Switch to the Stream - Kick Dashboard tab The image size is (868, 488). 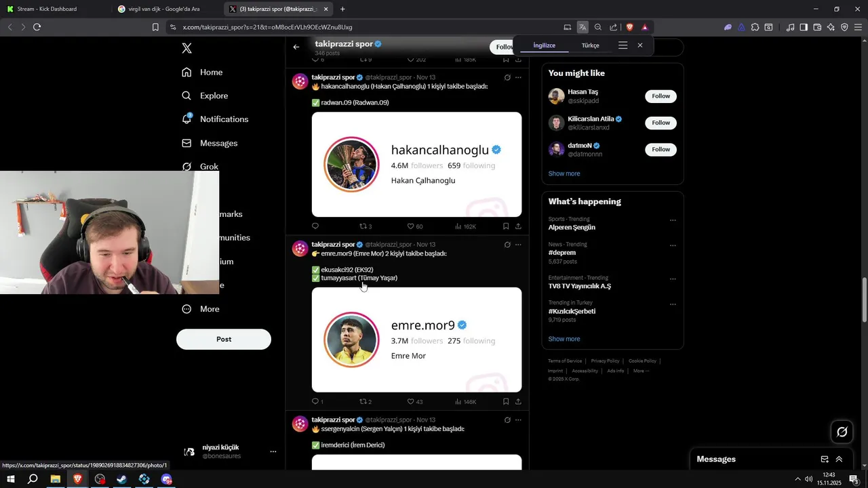54,9
